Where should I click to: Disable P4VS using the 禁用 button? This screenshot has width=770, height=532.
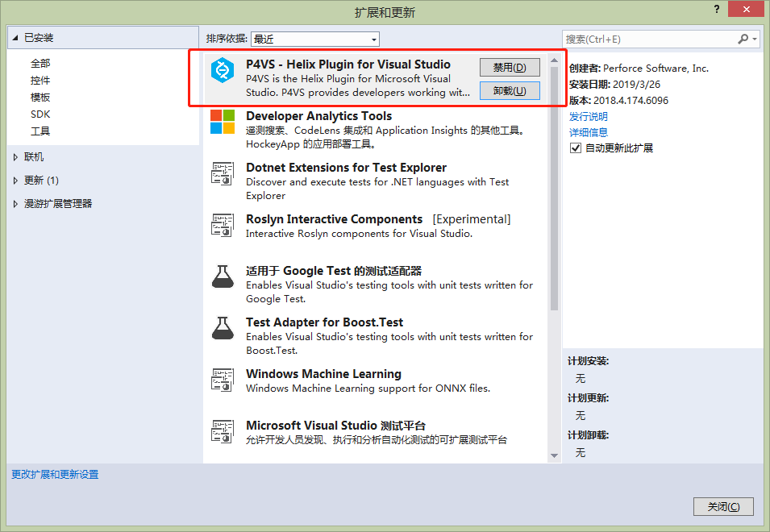(509, 67)
